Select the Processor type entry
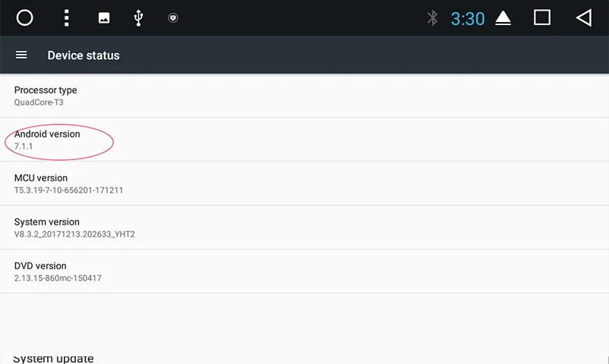The width and height of the screenshot is (609, 364). pos(304,96)
